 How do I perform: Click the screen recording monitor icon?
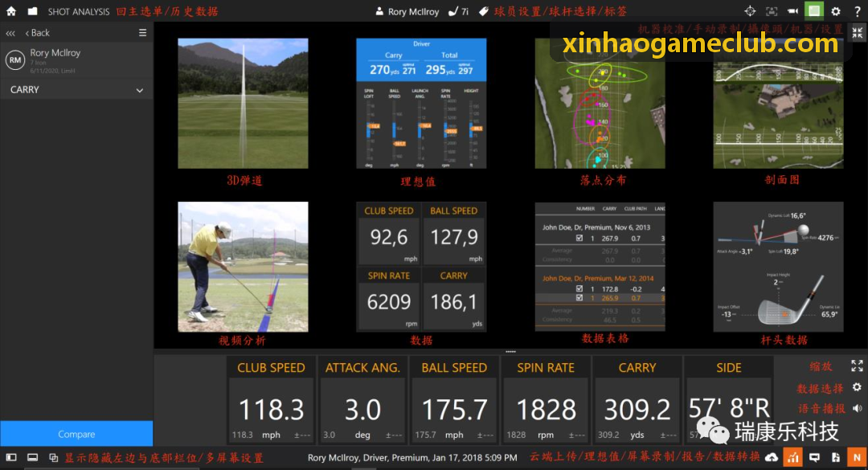pyautogui.click(x=814, y=458)
